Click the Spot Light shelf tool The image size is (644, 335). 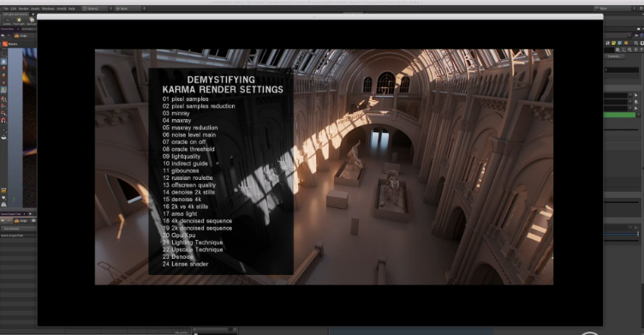click(x=32, y=21)
